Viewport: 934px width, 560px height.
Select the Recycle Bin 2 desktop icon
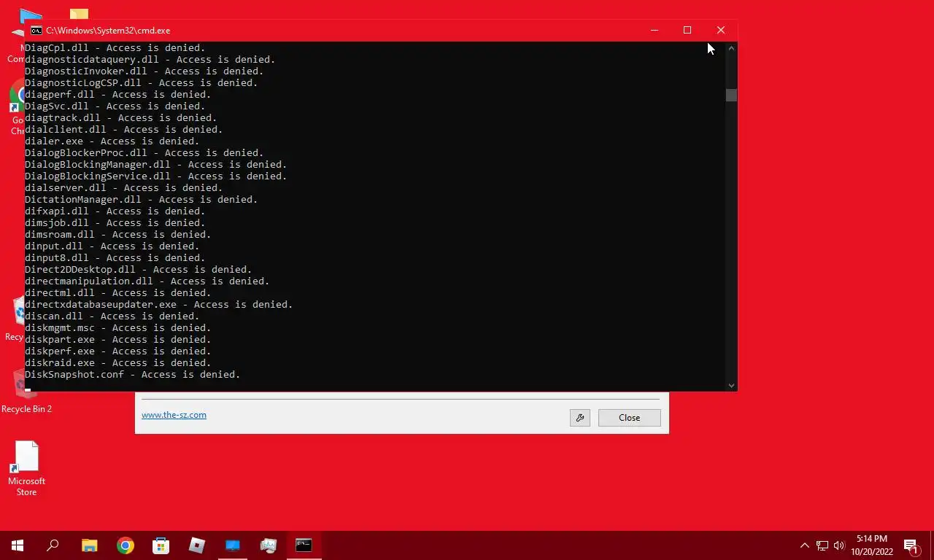pyautogui.click(x=26, y=392)
